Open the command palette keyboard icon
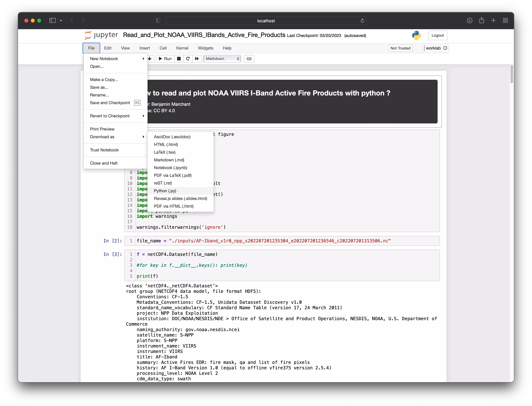This screenshot has width=532, height=406. point(249,59)
